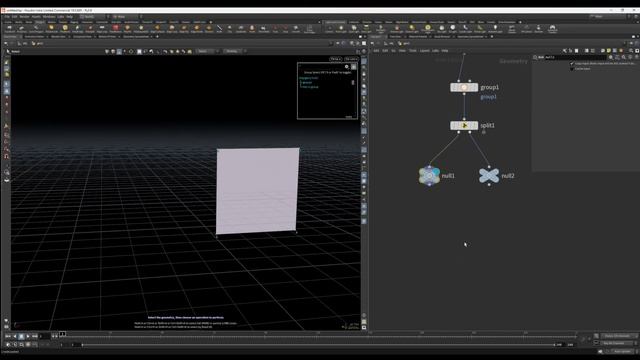640x360 pixels.
Task: Click the current frame marker on timeline
Action: pyautogui.click(x=62, y=334)
